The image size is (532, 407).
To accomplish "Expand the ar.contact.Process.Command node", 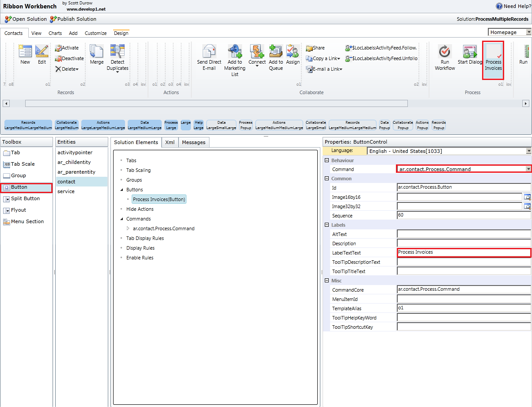I will [128, 228].
